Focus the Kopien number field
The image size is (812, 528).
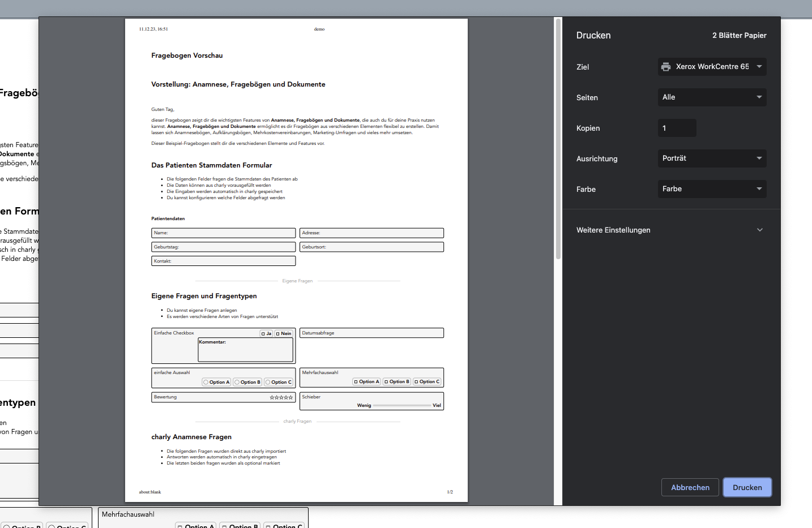tap(677, 128)
